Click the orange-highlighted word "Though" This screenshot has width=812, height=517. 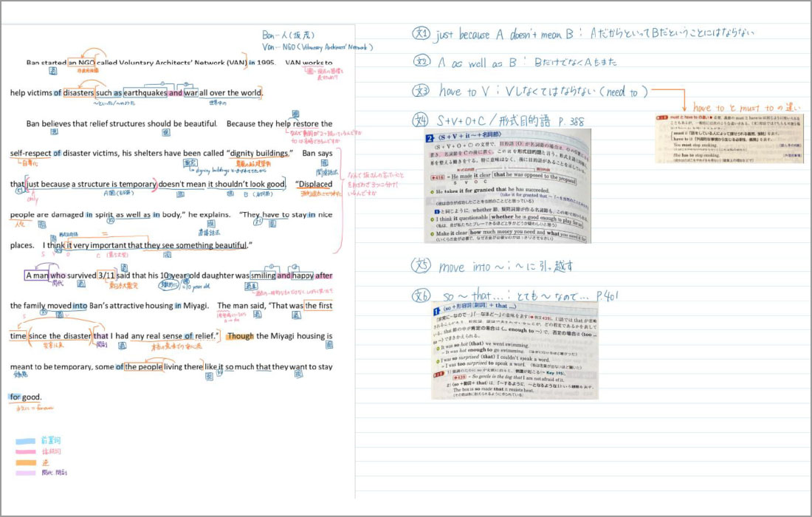pos(241,336)
